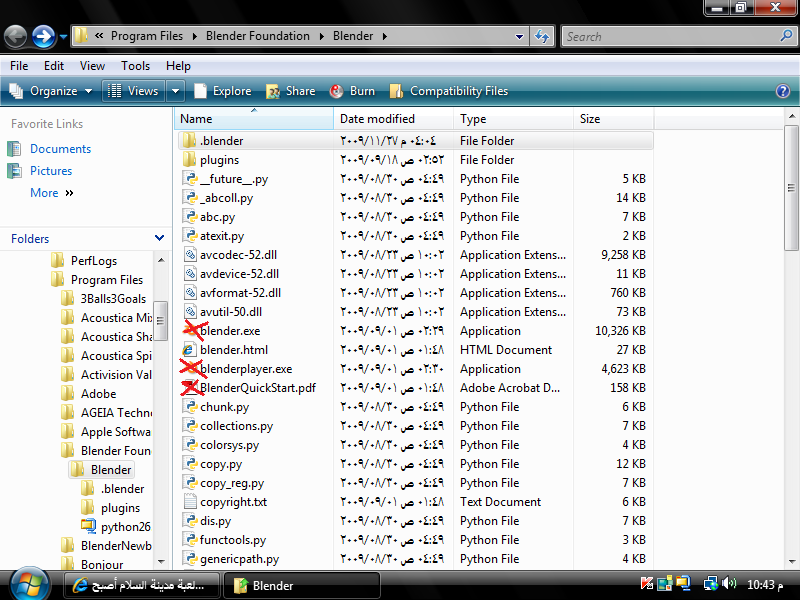Select the _abcoll.py file icon
Screen dimensions: 800x600
click(190, 197)
